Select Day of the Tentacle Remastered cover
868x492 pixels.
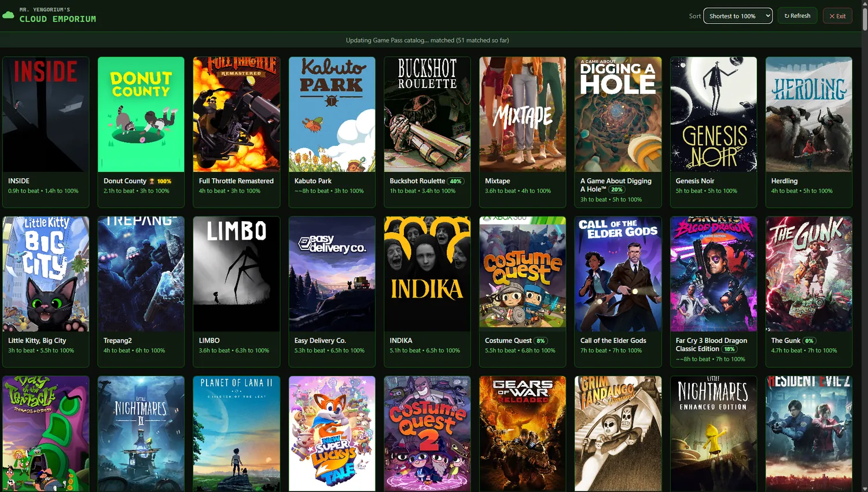pos(46,434)
